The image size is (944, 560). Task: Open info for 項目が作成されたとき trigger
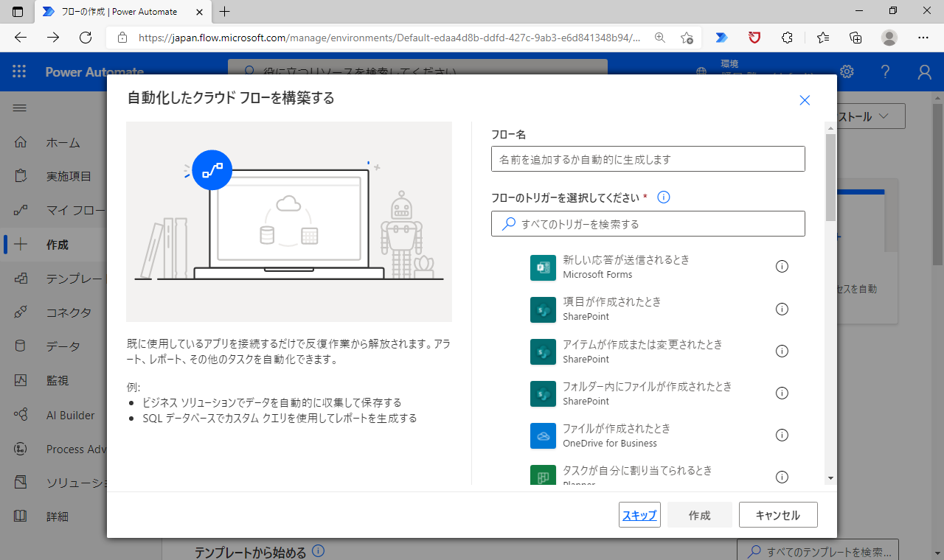782,309
